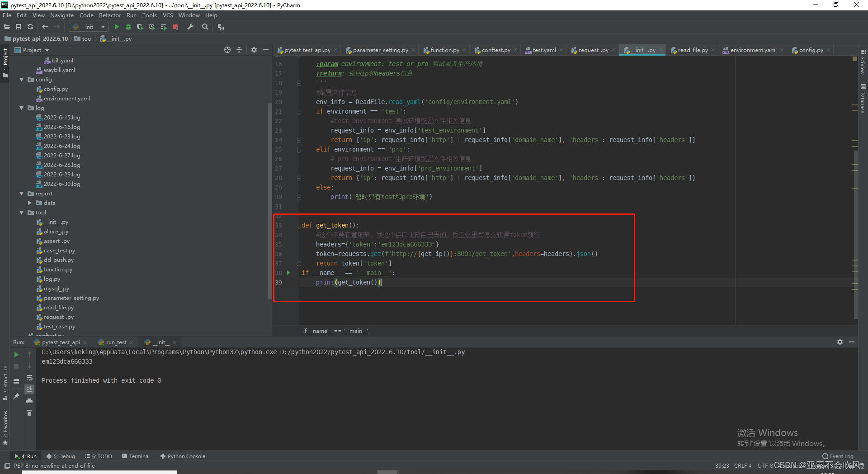
Task: Close the read_file.py editor tab
Action: (x=713, y=50)
